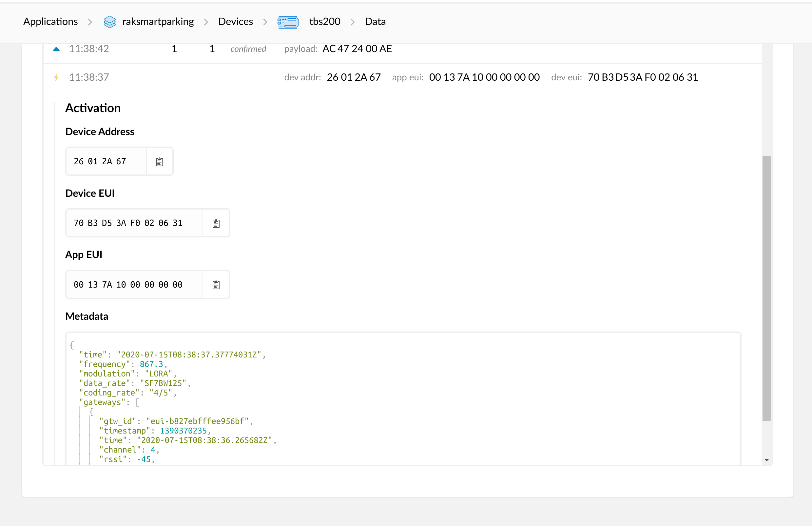Go to the Devices breadcrumb
This screenshot has width=812, height=526.
[x=235, y=22]
